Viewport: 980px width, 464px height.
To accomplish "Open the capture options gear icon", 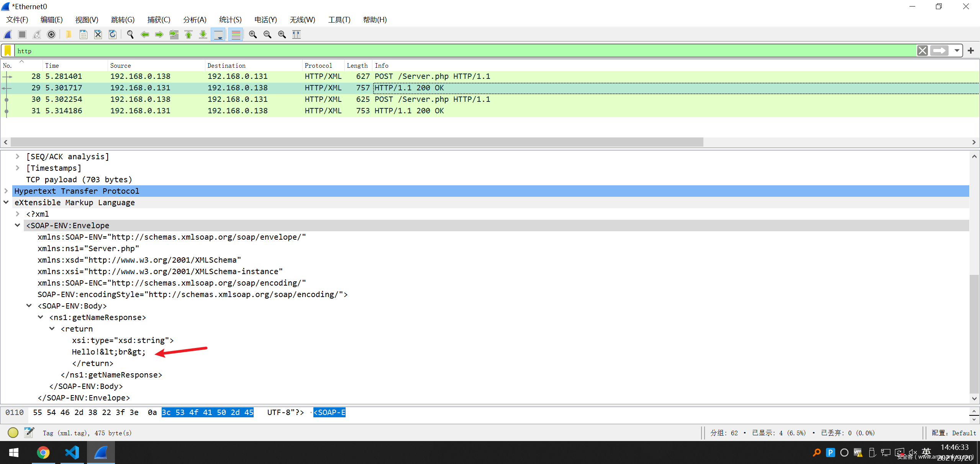I will pyautogui.click(x=51, y=34).
